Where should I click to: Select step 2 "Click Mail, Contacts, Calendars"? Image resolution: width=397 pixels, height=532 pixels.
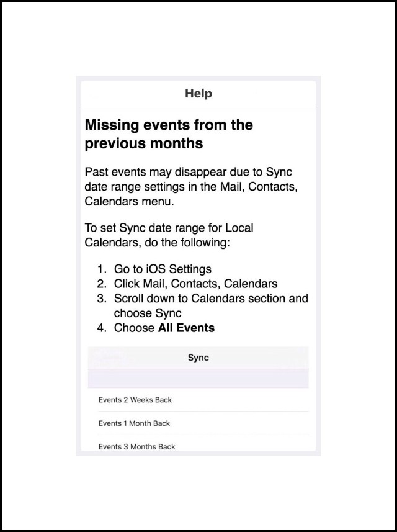195,284
